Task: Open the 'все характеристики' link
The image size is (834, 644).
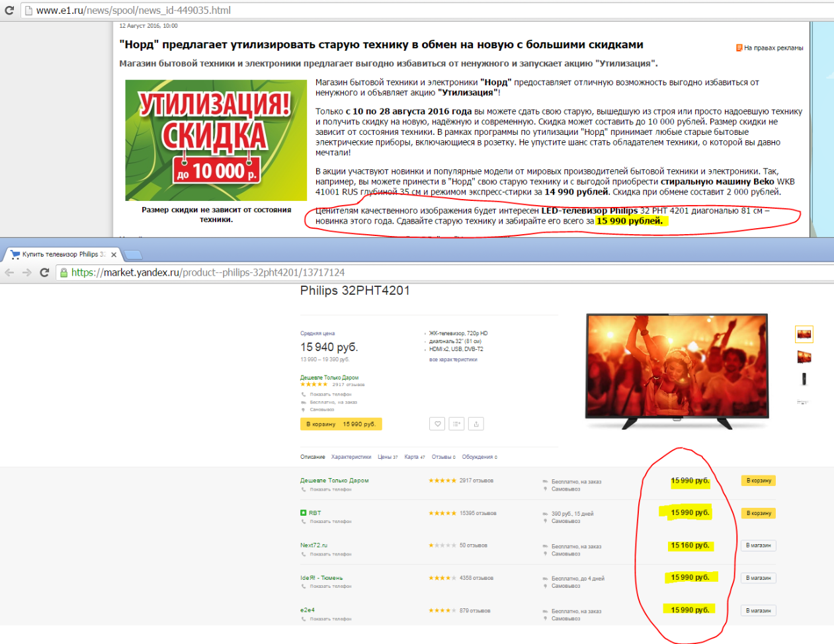Action: 453,360
